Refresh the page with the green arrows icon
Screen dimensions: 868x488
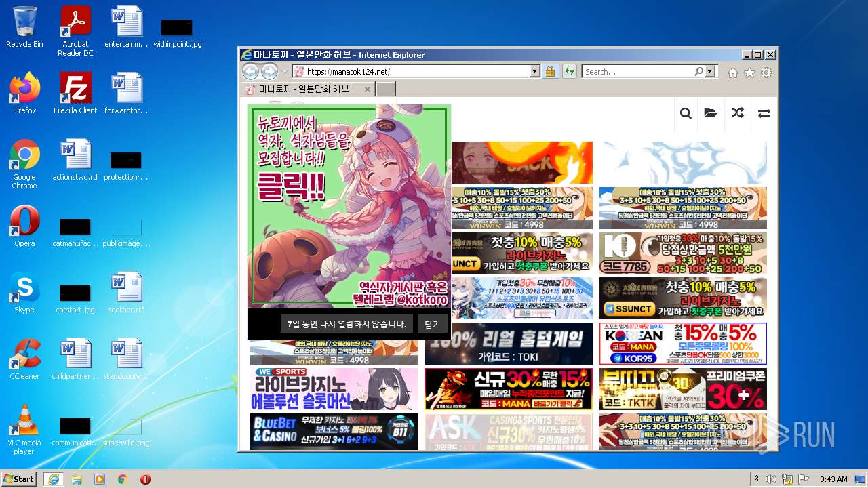(x=568, y=71)
